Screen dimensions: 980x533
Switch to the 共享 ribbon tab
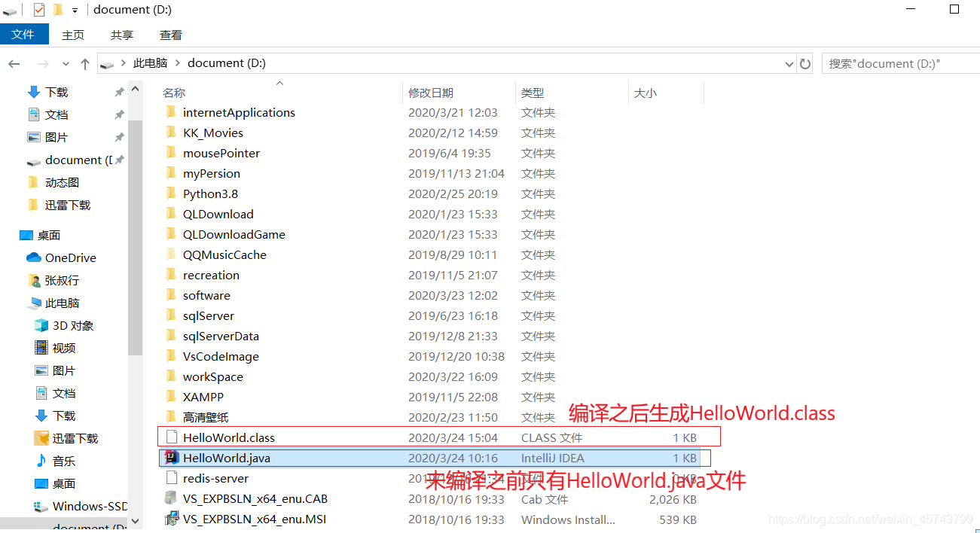pos(122,35)
